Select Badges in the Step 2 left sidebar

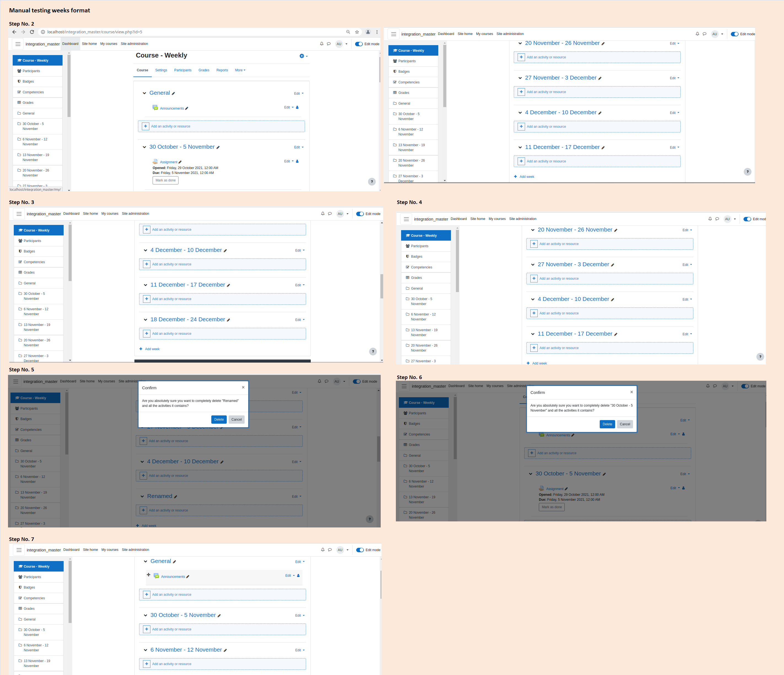[37, 82]
